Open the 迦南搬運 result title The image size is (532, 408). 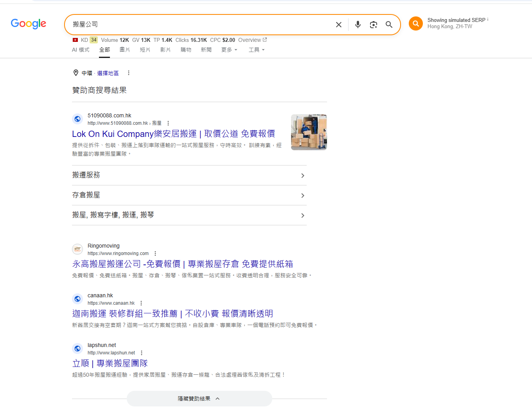point(173,314)
